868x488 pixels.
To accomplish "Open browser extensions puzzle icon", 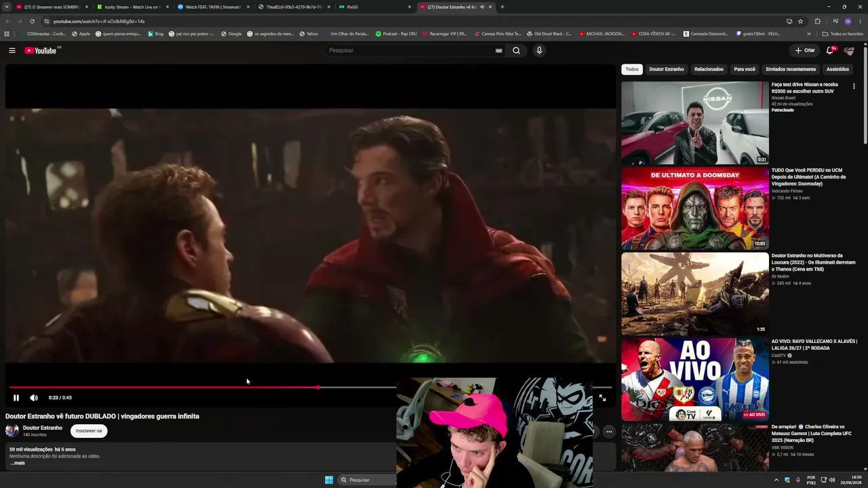I will tap(817, 21).
